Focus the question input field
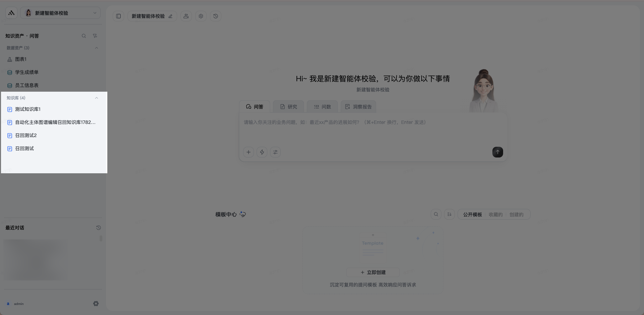The width and height of the screenshot is (644, 315). (x=373, y=129)
